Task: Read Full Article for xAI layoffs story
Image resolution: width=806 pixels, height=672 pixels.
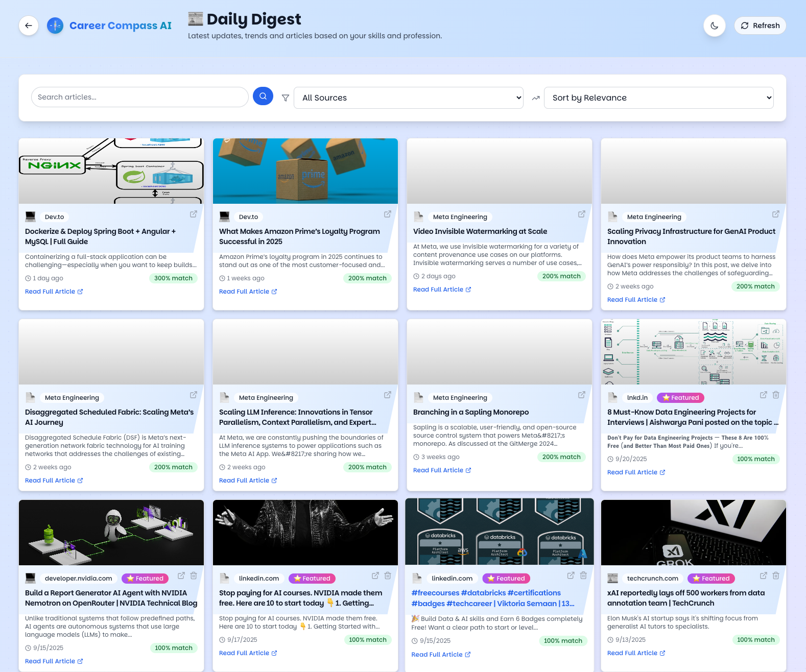Action: click(636, 653)
